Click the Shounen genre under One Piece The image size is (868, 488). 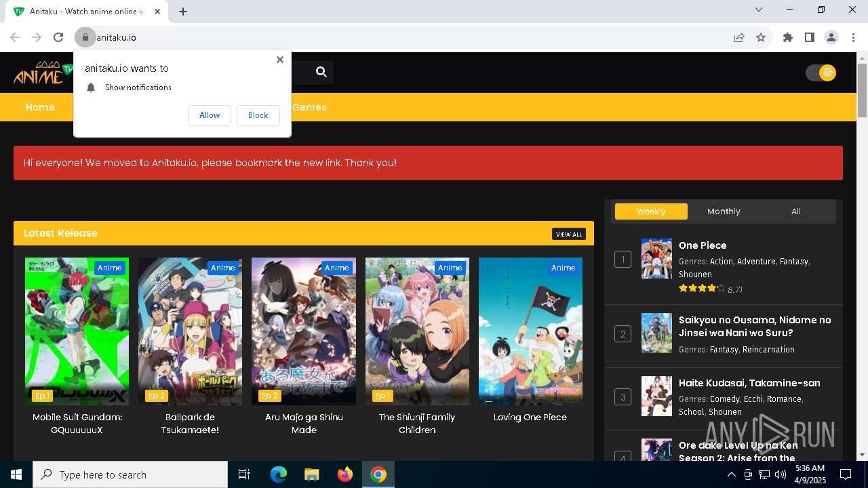695,274
